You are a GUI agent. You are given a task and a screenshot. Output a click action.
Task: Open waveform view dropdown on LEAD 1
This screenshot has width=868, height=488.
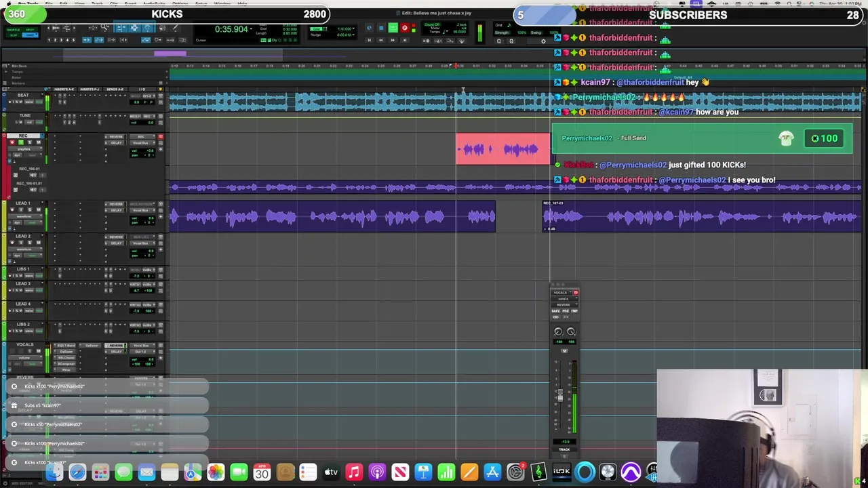click(x=25, y=216)
